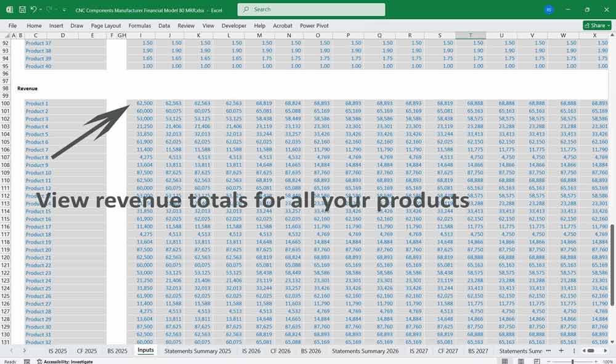
Task: Open the user account avatar
Action: point(549,10)
